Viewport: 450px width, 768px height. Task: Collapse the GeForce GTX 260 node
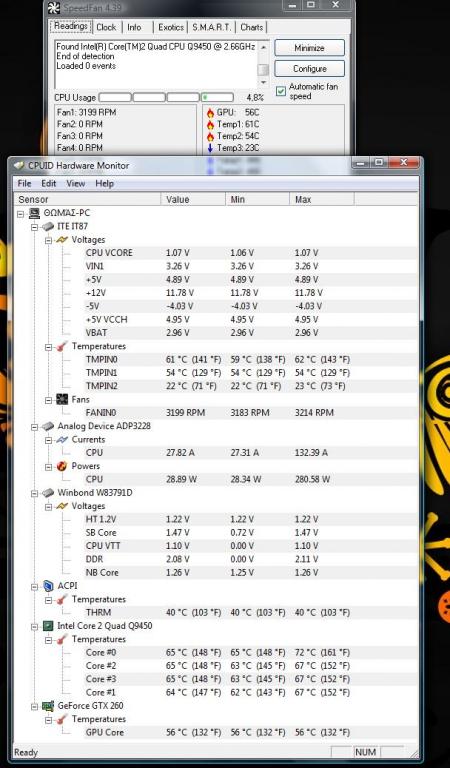click(x=34, y=706)
